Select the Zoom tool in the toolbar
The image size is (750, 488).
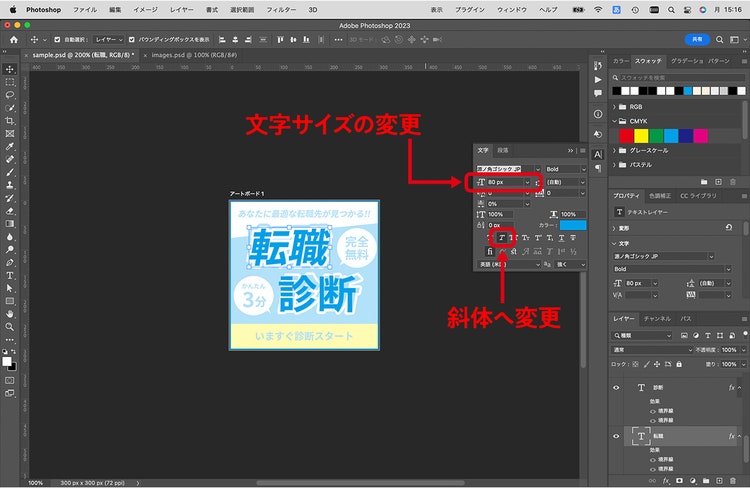pos(10,327)
